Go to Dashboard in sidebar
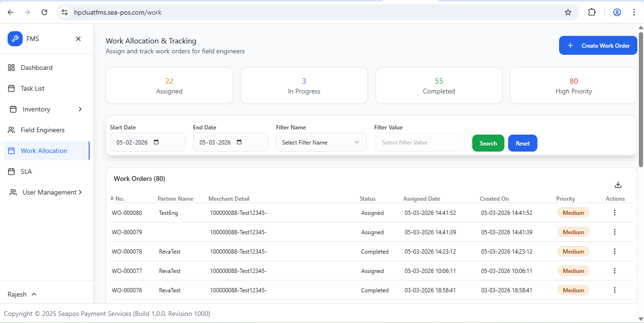This screenshot has height=323, width=644. 36,68
